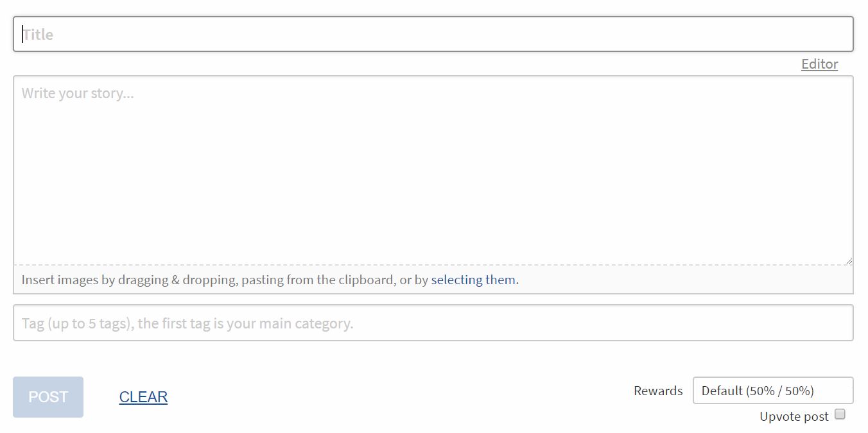Click the Tag input field
This screenshot has width=868, height=433.
pos(433,323)
